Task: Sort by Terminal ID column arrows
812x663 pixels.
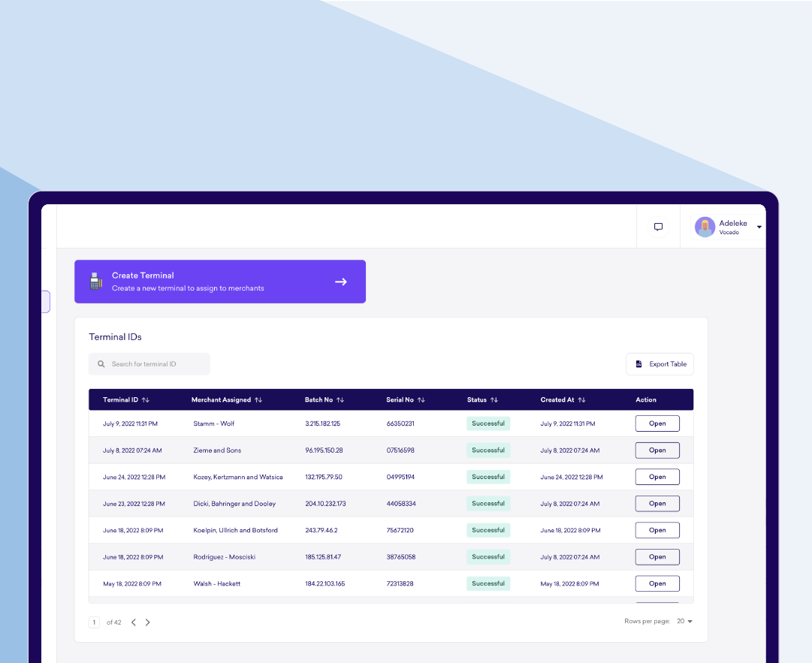Action: click(x=146, y=399)
